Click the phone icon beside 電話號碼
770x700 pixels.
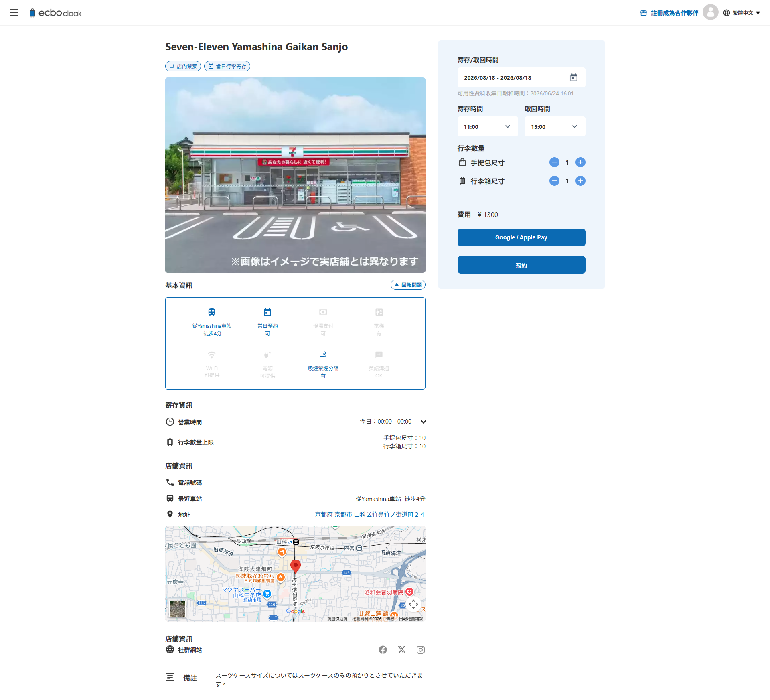(170, 482)
